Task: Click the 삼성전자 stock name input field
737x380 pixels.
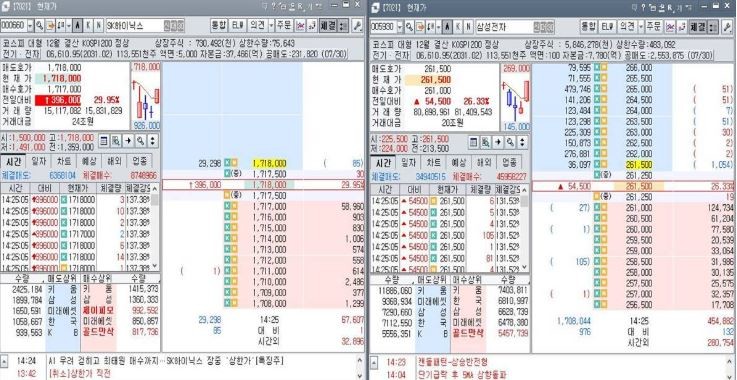Action: click(515, 26)
